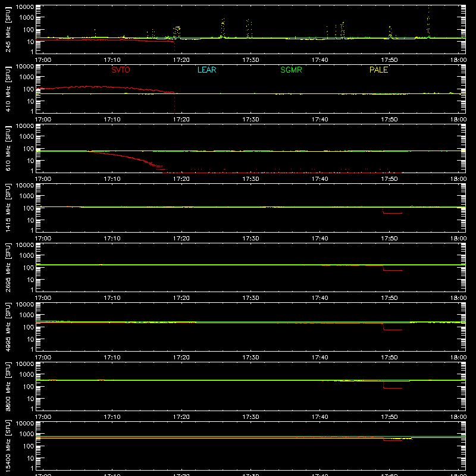476x476 pixels.
Task: Select the 410 MHz [SFU] axis label
Action: (x=8, y=89)
